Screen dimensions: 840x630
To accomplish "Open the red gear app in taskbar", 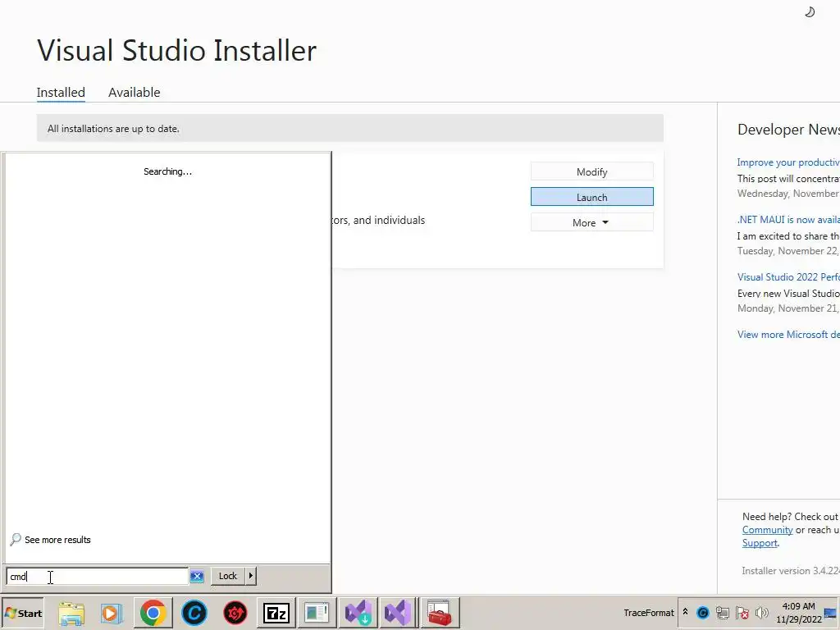I will point(235,613).
